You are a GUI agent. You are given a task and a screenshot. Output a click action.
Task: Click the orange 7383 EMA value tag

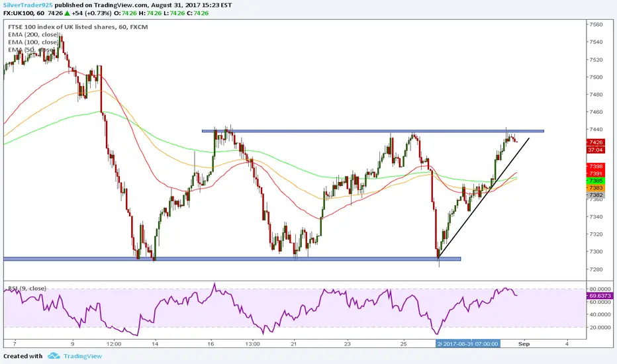pyautogui.click(x=596, y=188)
